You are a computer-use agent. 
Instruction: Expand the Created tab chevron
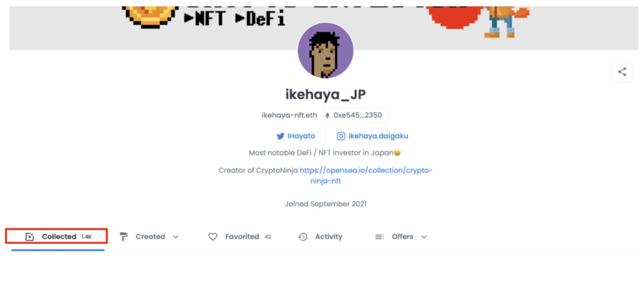click(x=176, y=237)
